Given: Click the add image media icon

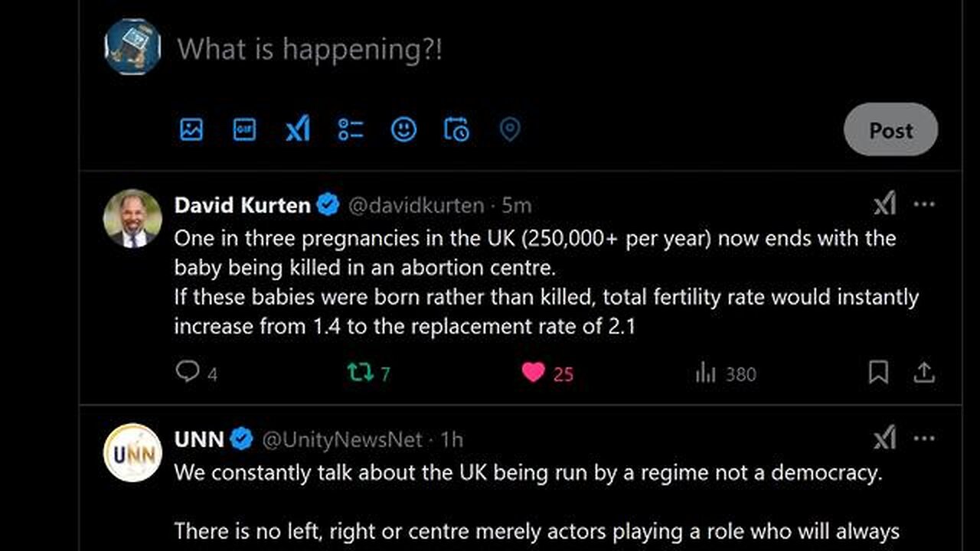Looking at the screenshot, I should coord(191,129).
